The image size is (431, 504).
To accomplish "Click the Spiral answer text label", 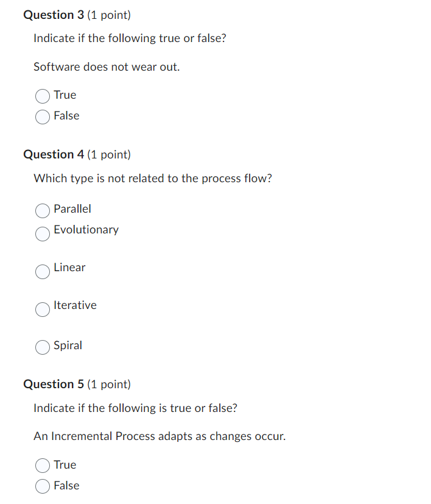I will [68, 346].
